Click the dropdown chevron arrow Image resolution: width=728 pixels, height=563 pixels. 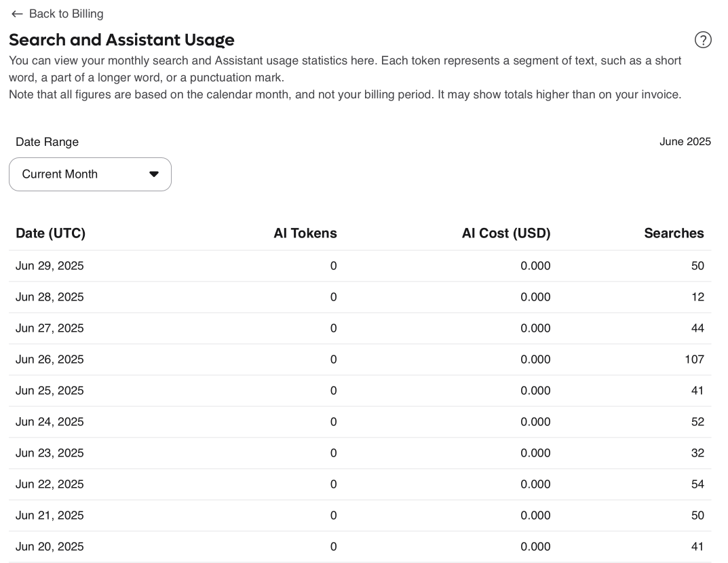[x=153, y=174]
